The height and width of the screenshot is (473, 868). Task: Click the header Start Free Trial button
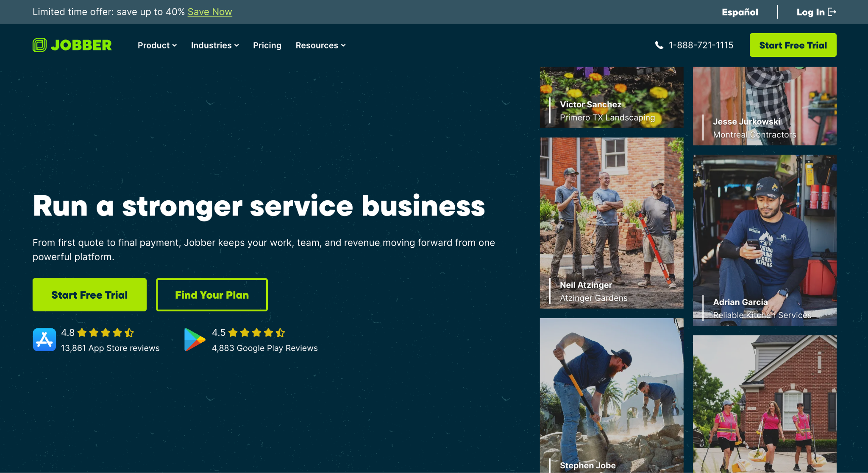(793, 45)
